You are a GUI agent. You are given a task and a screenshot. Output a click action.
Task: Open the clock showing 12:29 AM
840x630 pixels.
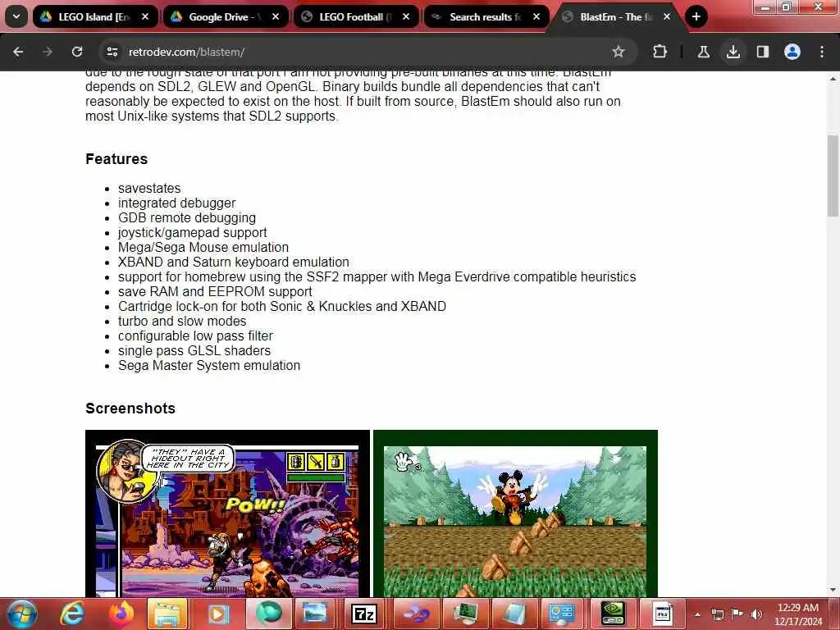(798, 614)
